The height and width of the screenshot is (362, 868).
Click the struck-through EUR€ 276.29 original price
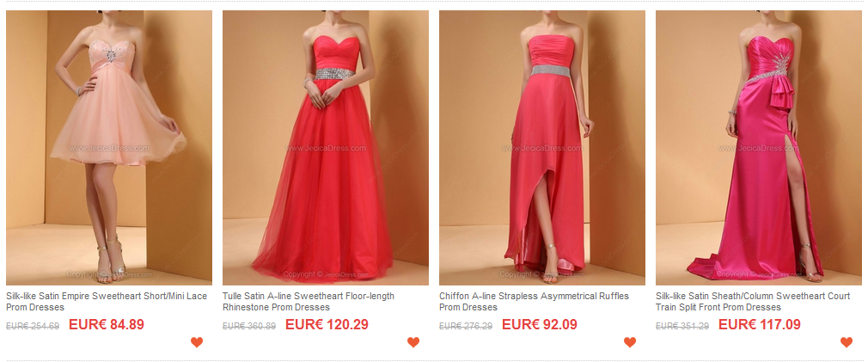466,326
